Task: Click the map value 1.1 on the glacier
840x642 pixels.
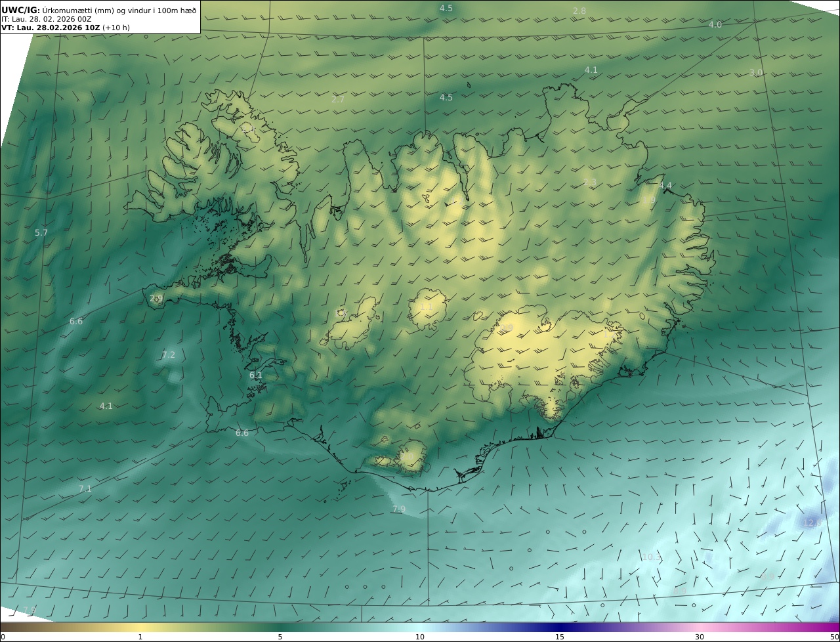Action: point(426,307)
